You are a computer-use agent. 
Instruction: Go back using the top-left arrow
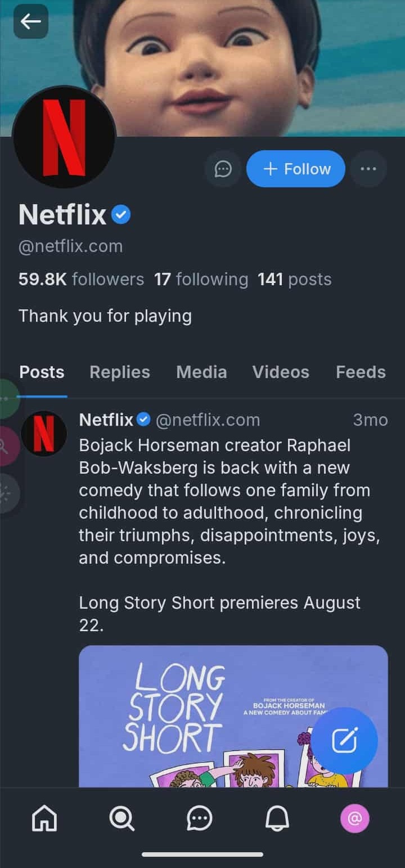click(x=30, y=22)
